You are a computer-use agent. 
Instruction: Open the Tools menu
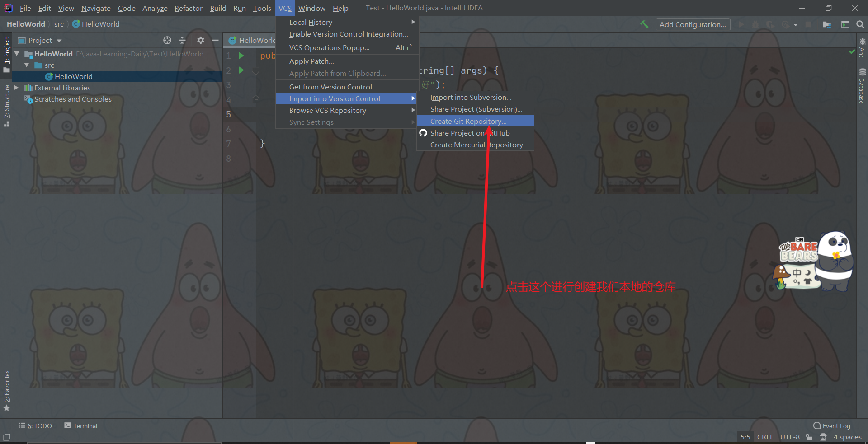(262, 8)
